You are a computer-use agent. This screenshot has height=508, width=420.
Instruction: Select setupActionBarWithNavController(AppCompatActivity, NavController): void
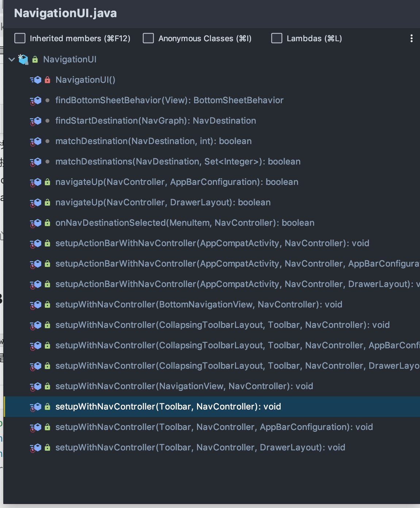(212, 243)
